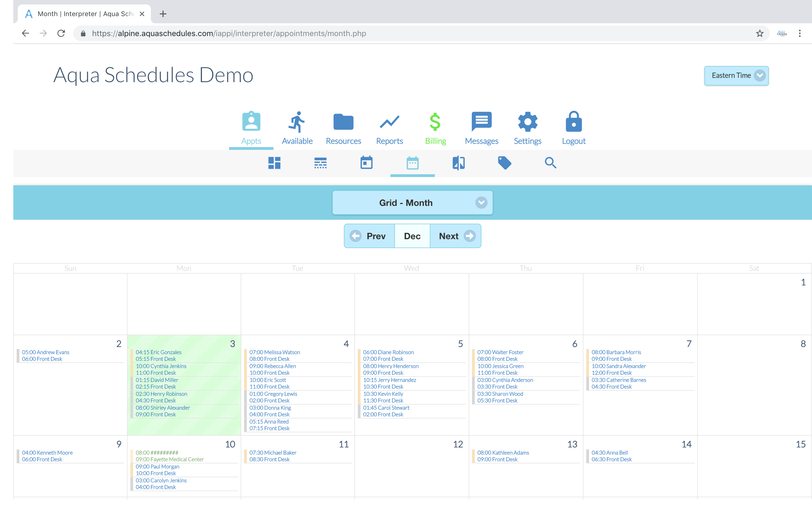The width and height of the screenshot is (812, 515).
Task: Open the Messages menu label
Action: point(481,141)
